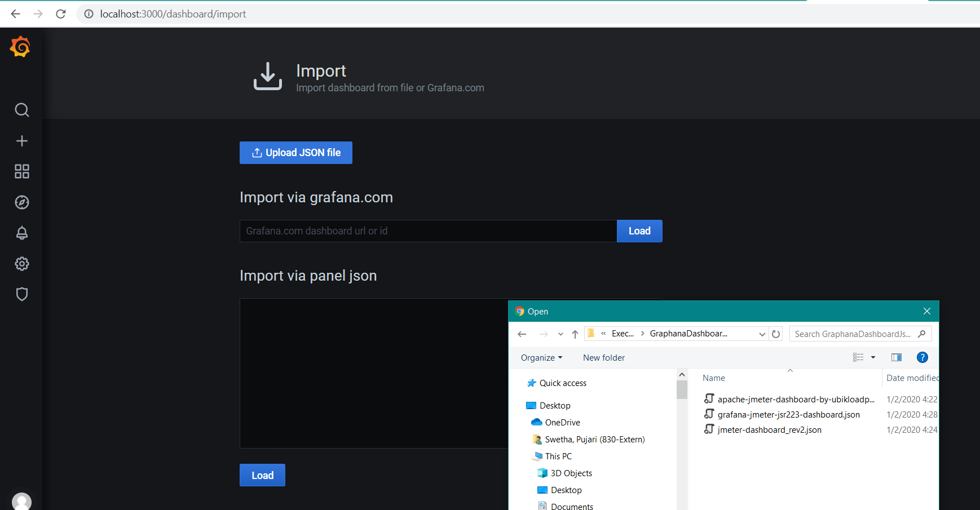Image resolution: width=980 pixels, height=510 pixels.
Task: Click New folder in file dialog
Action: tap(603, 358)
